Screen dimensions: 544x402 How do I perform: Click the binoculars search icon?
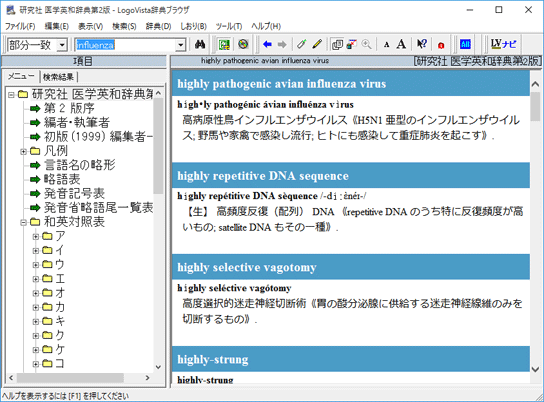(200, 44)
